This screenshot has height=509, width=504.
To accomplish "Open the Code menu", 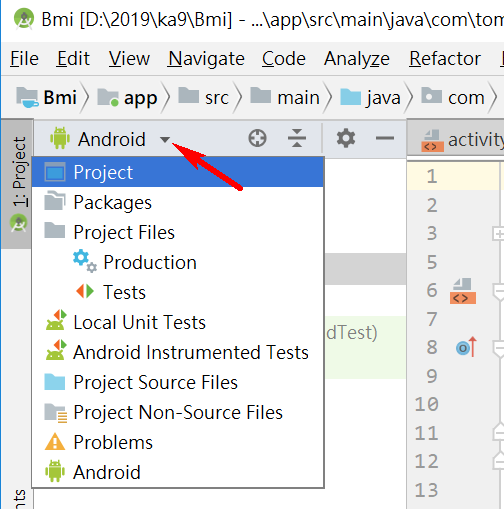I will click(x=284, y=59).
